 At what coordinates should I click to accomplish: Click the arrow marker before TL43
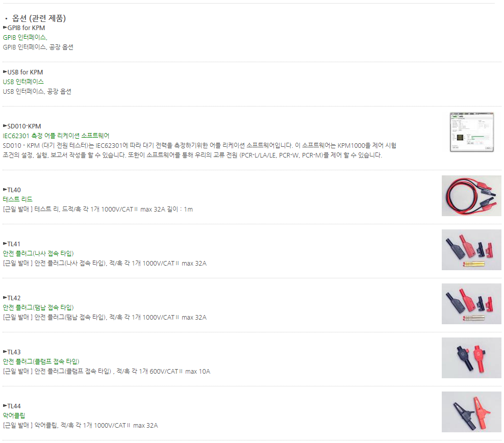point(5,351)
